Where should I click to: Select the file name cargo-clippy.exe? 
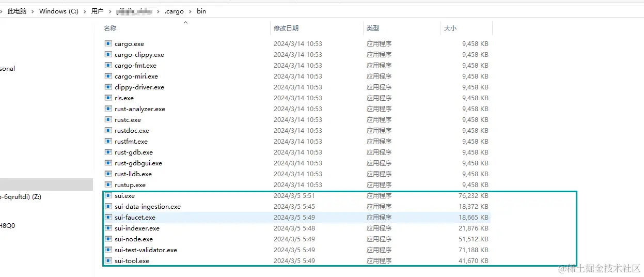(139, 55)
